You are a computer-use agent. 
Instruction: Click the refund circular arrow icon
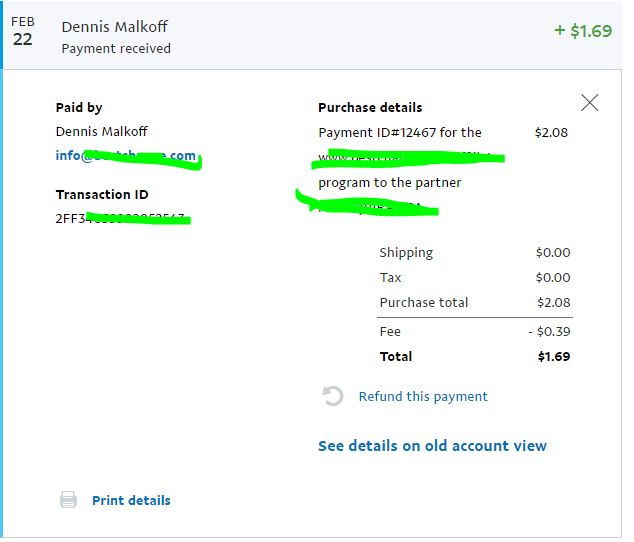point(333,396)
